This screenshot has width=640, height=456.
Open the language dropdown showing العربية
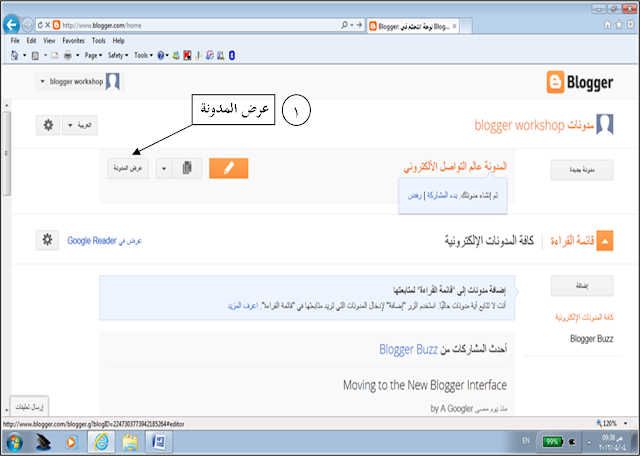[80, 125]
